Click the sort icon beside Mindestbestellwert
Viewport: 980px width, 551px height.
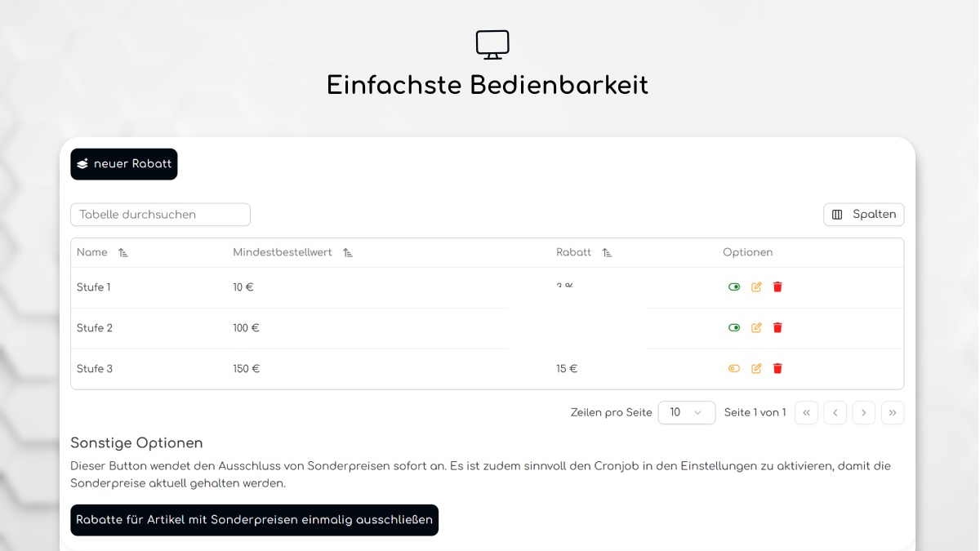[348, 252]
